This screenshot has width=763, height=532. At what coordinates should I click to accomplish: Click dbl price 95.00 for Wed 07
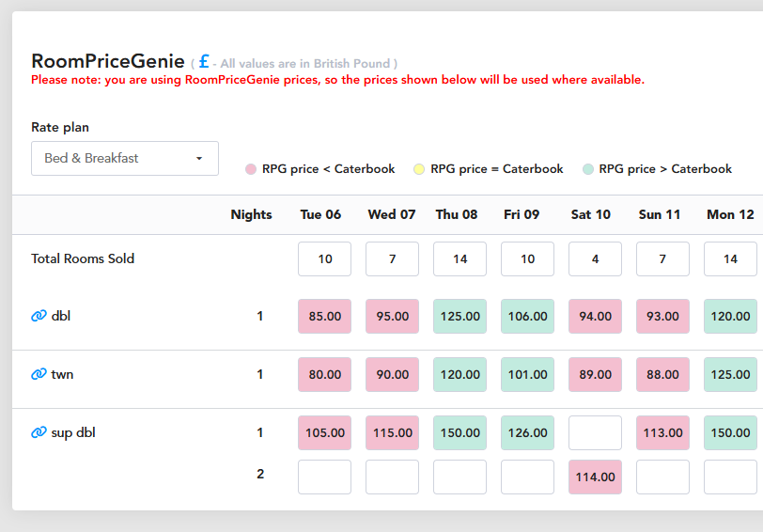pyautogui.click(x=392, y=317)
